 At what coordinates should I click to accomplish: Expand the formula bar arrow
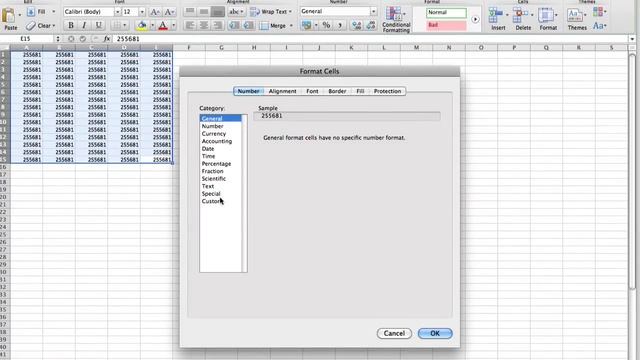(632, 39)
